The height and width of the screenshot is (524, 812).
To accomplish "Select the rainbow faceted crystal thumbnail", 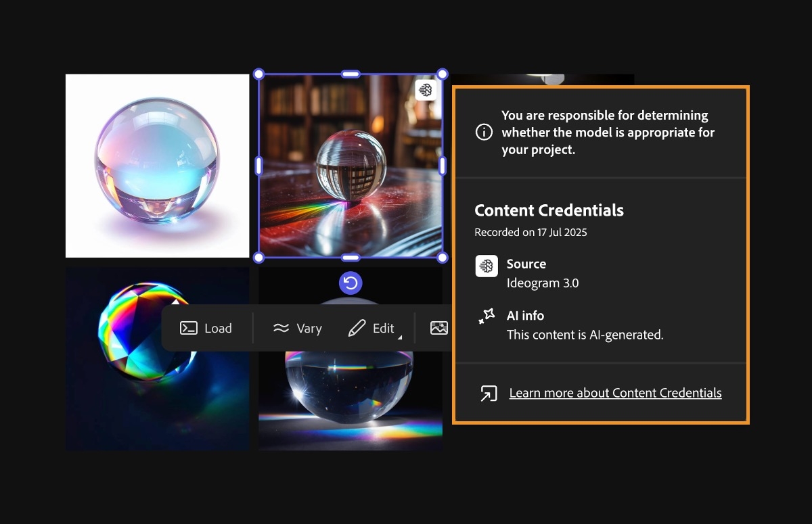I will pos(157,358).
